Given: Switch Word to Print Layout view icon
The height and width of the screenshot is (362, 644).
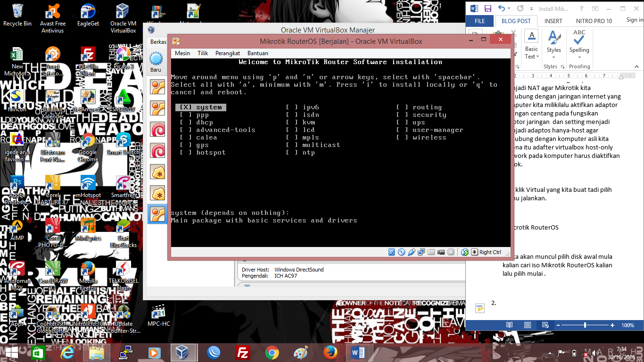Looking at the screenshot, I should (x=527, y=325).
